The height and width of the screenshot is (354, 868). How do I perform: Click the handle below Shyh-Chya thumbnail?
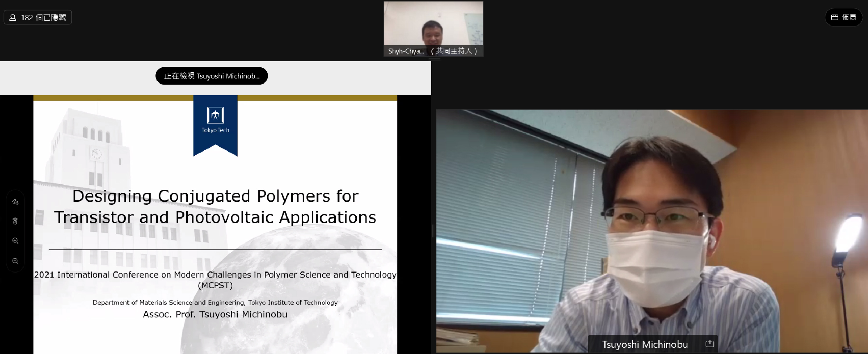[x=434, y=59]
